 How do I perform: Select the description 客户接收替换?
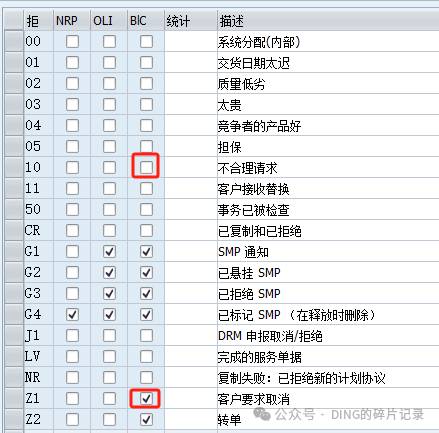253,189
